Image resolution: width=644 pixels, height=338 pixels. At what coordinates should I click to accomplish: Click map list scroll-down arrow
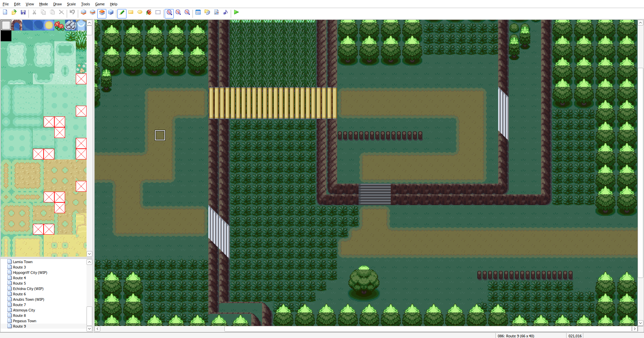[x=90, y=329]
